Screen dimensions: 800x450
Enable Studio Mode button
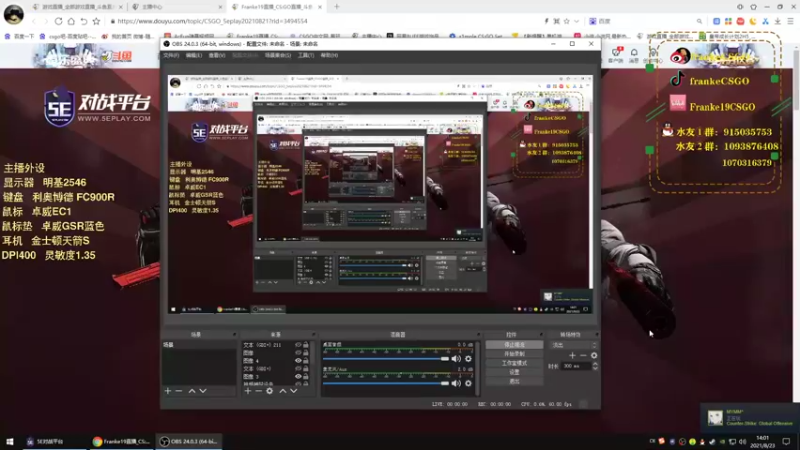(514, 363)
